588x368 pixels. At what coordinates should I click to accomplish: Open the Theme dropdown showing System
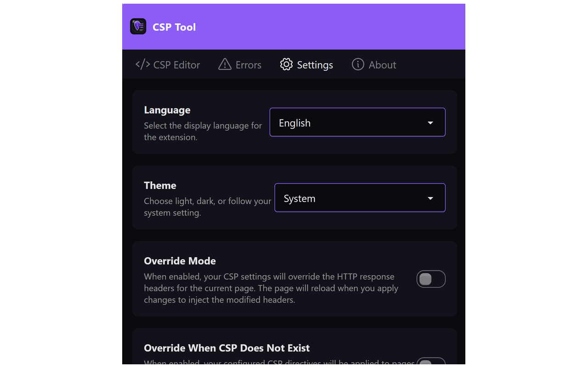tap(360, 198)
